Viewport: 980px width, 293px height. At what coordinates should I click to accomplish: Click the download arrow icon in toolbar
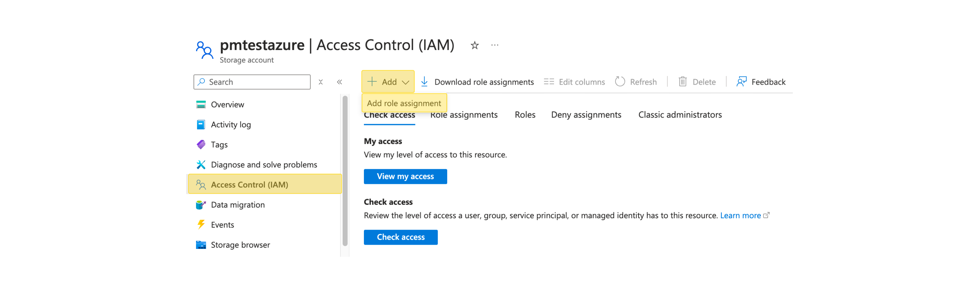tap(424, 81)
